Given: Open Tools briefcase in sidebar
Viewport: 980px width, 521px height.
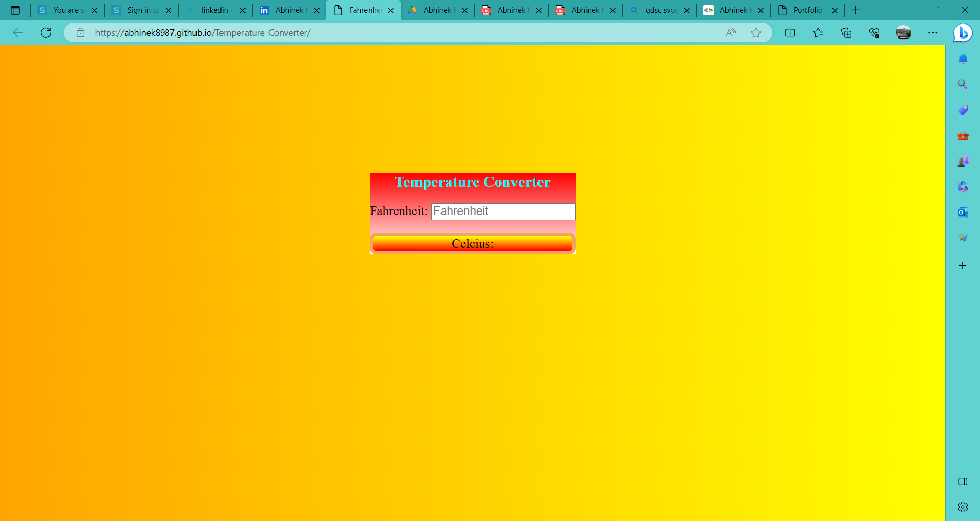Looking at the screenshot, I should pos(963,136).
